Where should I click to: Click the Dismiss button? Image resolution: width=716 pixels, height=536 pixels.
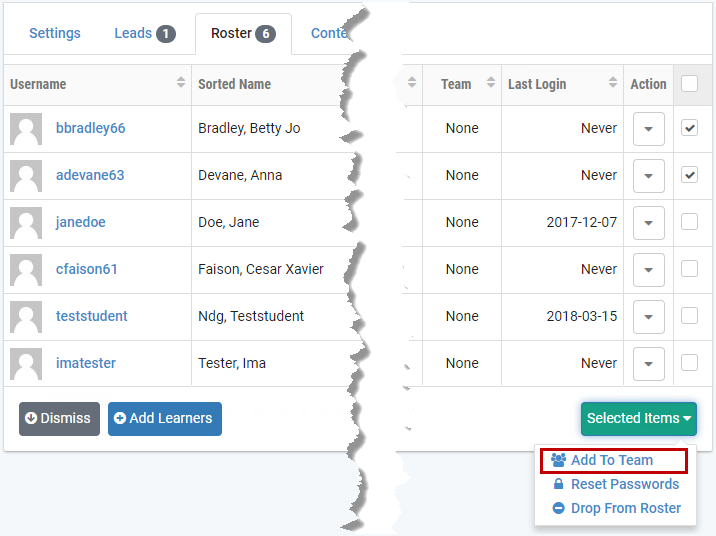pos(59,419)
